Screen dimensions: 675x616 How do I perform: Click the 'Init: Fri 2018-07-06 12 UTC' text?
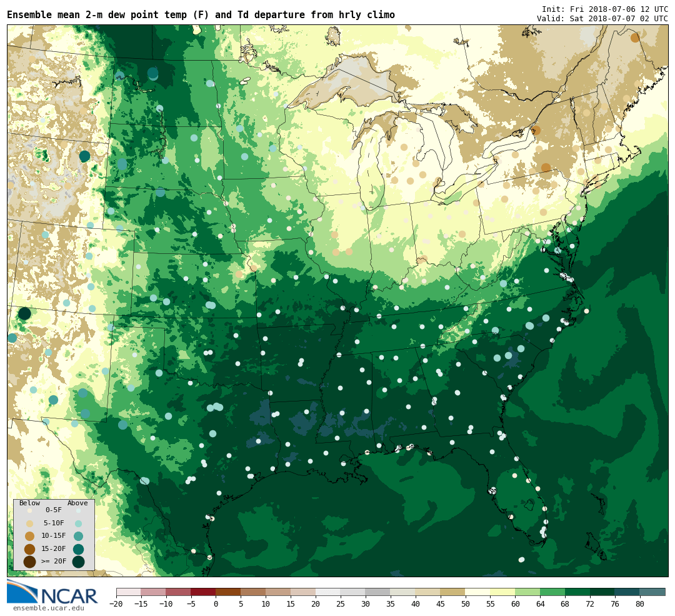(x=605, y=9)
